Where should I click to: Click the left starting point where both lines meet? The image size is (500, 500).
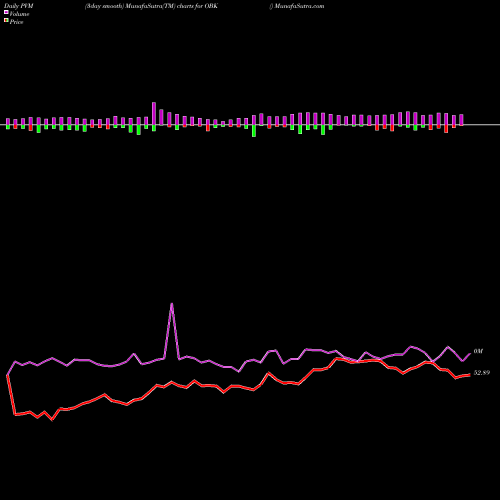7,375
